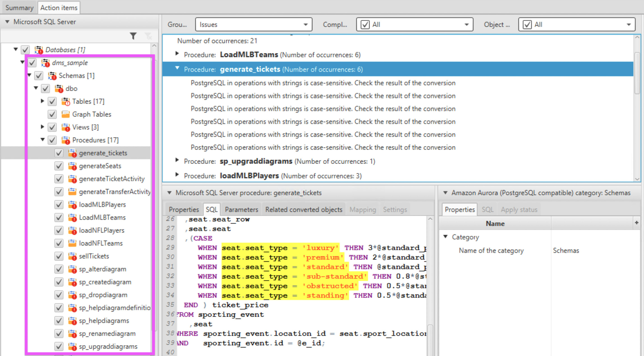
Task: Click the sellTickets procedure icon
Action: tap(72, 256)
